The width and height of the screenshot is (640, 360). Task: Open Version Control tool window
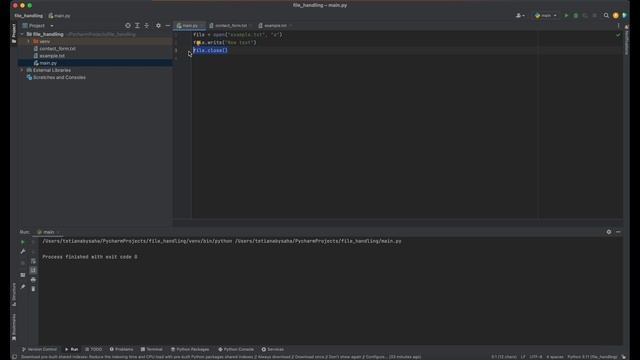[x=39, y=349]
